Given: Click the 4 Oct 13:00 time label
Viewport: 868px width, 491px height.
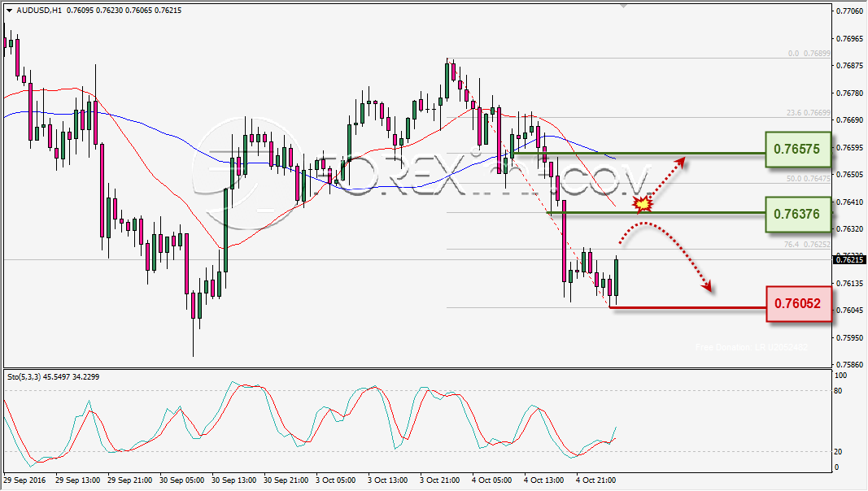Looking at the screenshot, I should click(544, 480).
